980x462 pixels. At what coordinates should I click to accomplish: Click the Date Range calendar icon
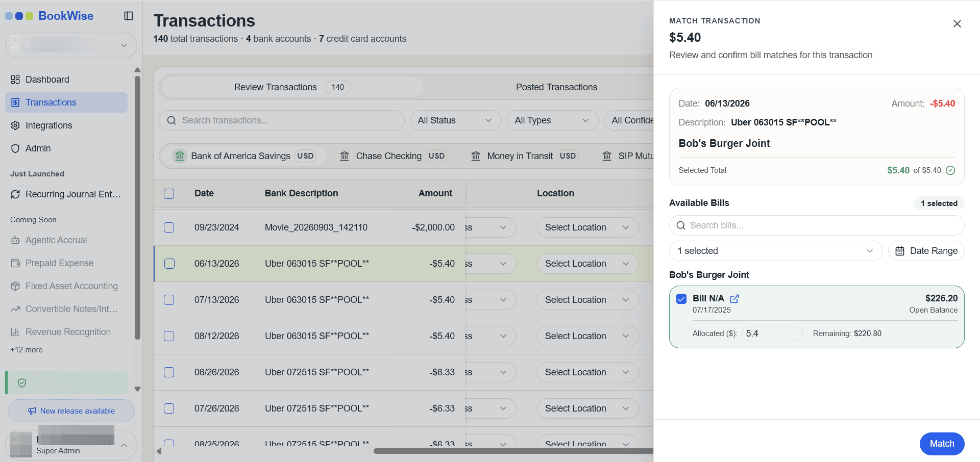point(900,251)
